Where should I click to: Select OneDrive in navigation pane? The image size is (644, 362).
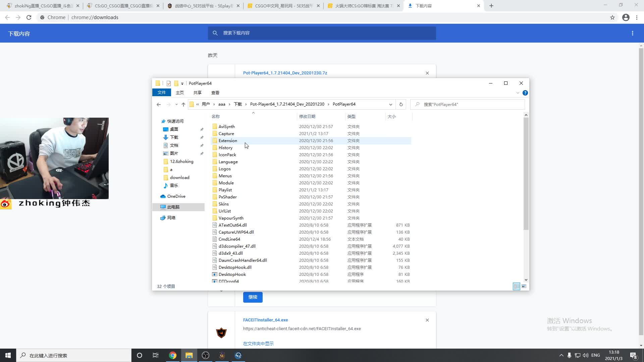[x=176, y=196]
